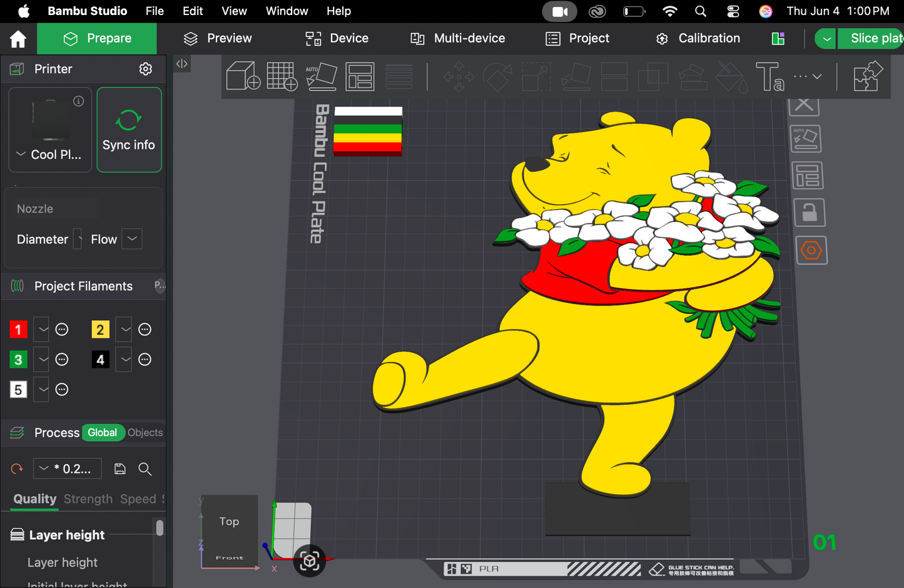Open plate settings hexagon icon
The image size is (904, 588).
coord(811,250)
